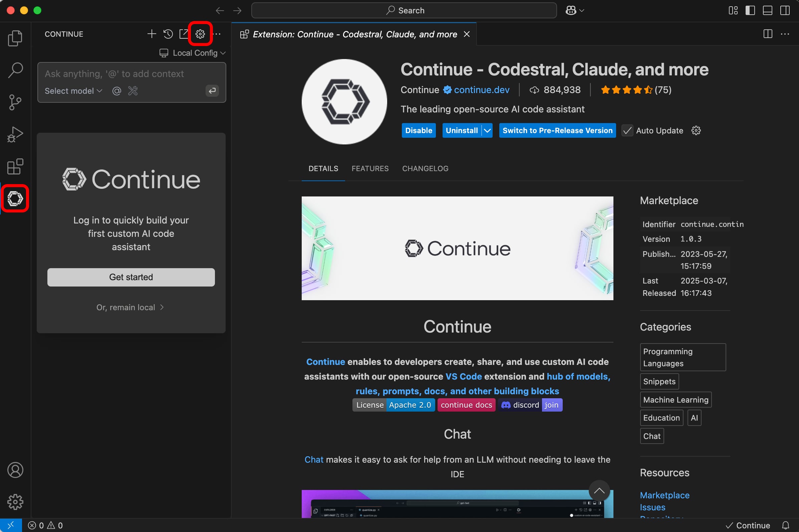Click AI category tag
Image resolution: width=799 pixels, height=532 pixels.
pos(694,418)
